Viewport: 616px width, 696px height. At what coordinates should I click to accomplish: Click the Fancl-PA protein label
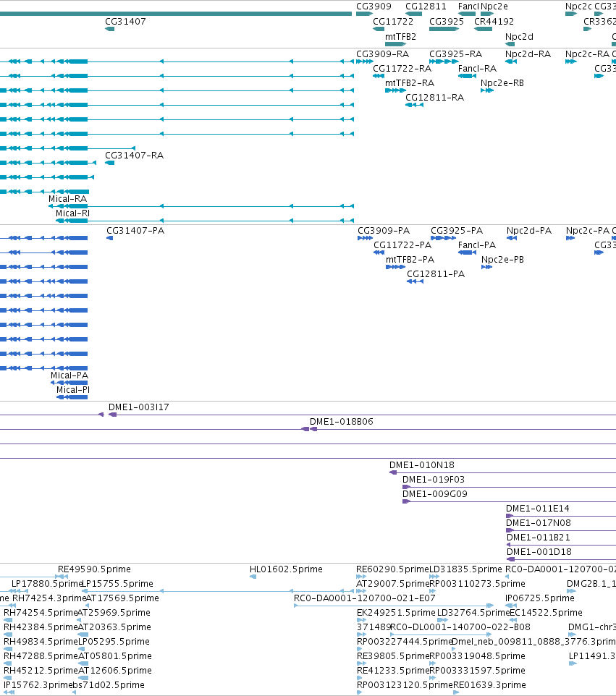476,245
